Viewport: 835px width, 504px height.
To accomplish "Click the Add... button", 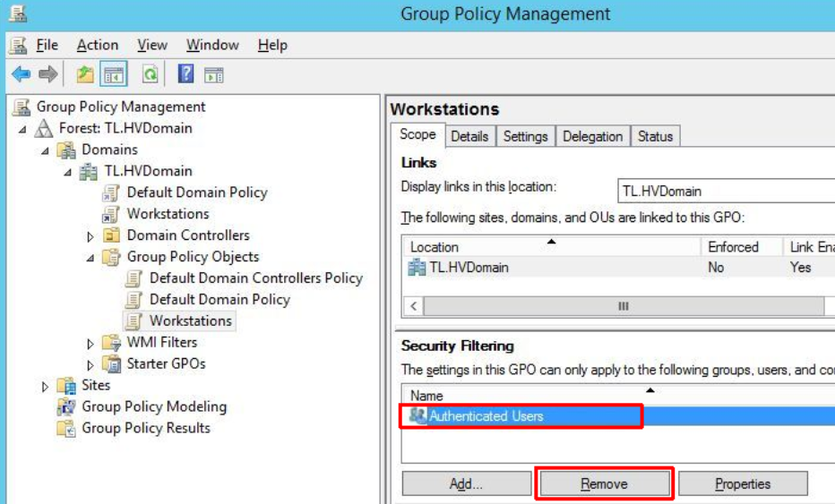I will tap(465, 483).
